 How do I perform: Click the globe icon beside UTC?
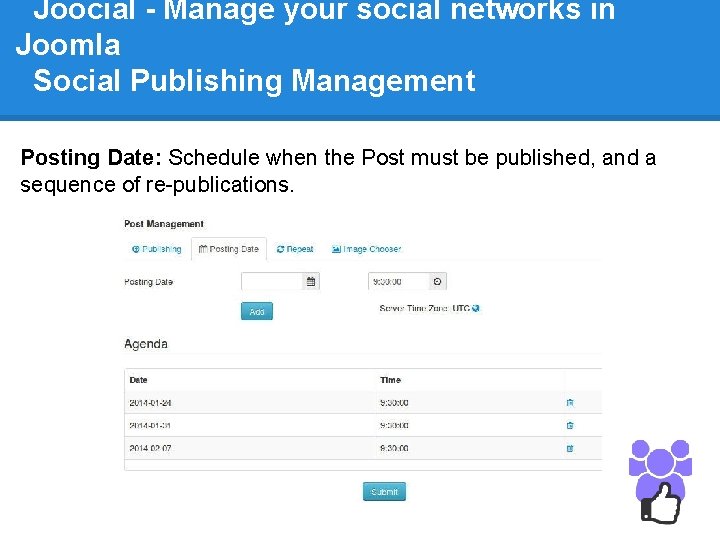(x=476, y=308)
